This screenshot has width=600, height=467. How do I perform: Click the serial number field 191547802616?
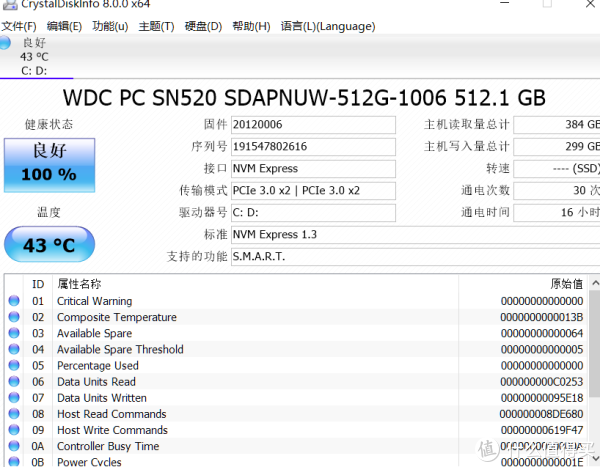313,147
